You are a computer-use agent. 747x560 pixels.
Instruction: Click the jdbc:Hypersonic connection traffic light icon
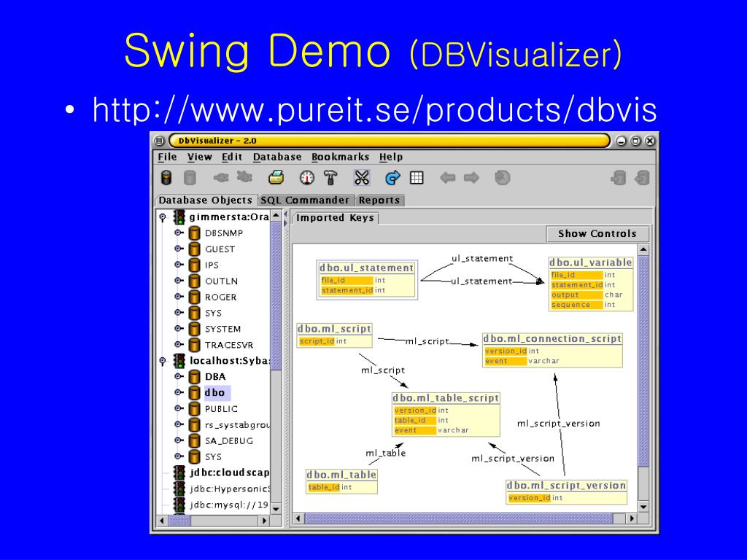coord(179,489)
